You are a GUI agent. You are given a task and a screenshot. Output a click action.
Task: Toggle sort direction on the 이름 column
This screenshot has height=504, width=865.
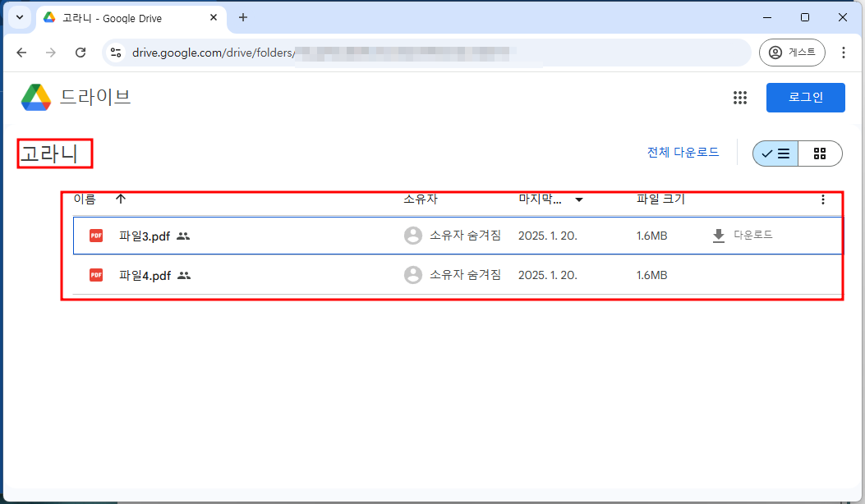coord(121,199)
